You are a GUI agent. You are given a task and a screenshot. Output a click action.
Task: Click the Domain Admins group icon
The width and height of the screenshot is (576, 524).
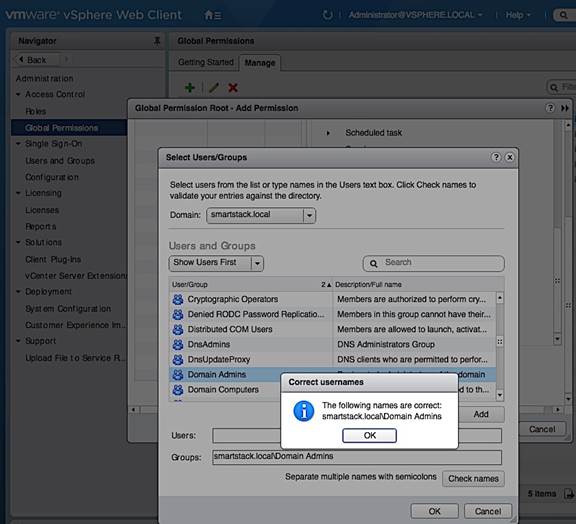coord(178,374)
